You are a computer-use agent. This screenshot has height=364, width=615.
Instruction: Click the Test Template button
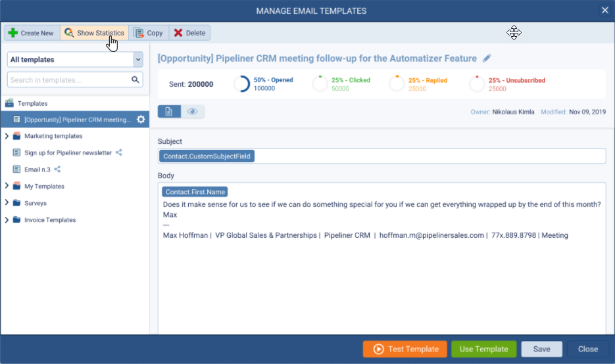[x=405, y=349]
